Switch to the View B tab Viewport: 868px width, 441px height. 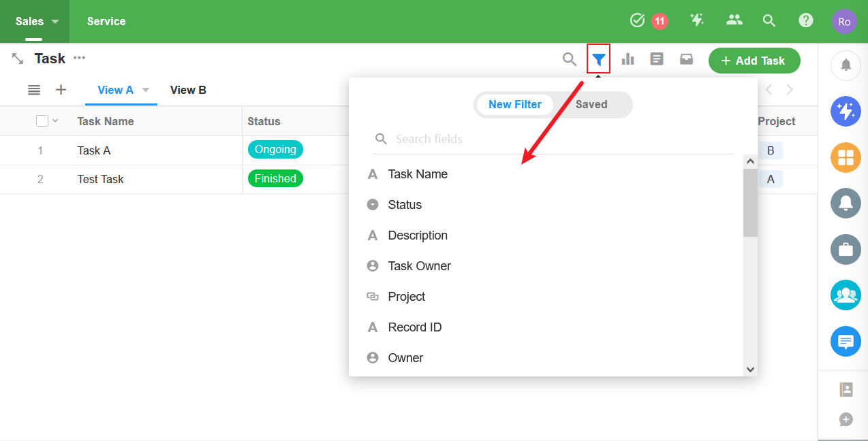coord(188,90)
